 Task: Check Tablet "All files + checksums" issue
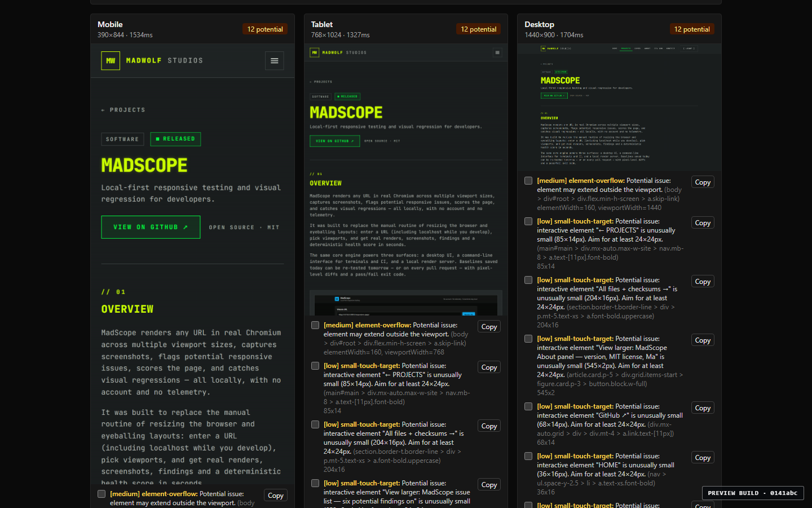(x=315, y=424)
